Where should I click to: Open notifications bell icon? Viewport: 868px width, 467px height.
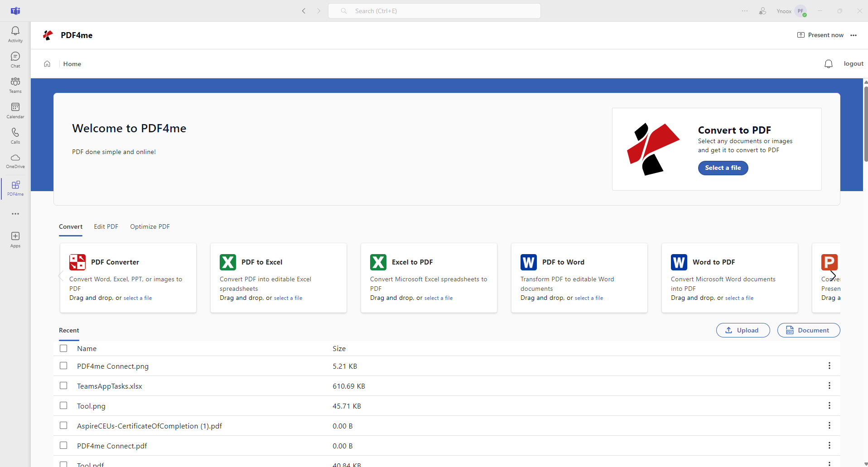(x=828, y=63)
